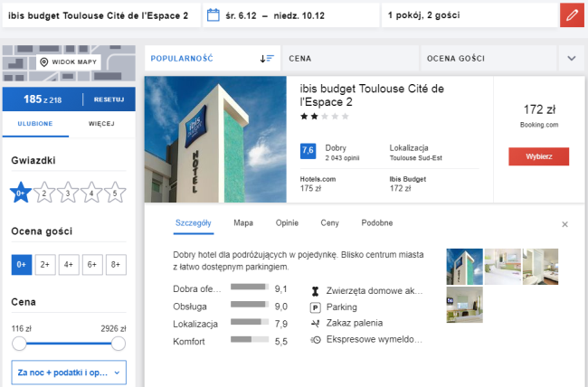Click the Dobra ofe… 9,1 rating row
The height and width of the screenshot is (387, 588).
(x=230, y=289)
